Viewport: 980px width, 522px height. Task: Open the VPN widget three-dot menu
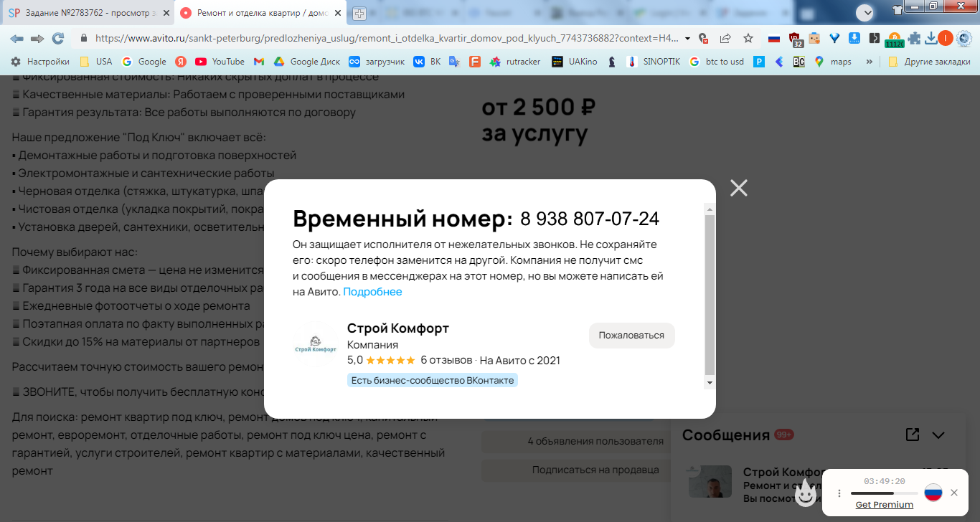(839, 493)
